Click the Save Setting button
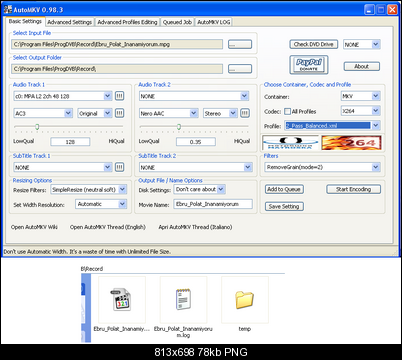Viewport: 402px width, 360px height. click(284, 206)
